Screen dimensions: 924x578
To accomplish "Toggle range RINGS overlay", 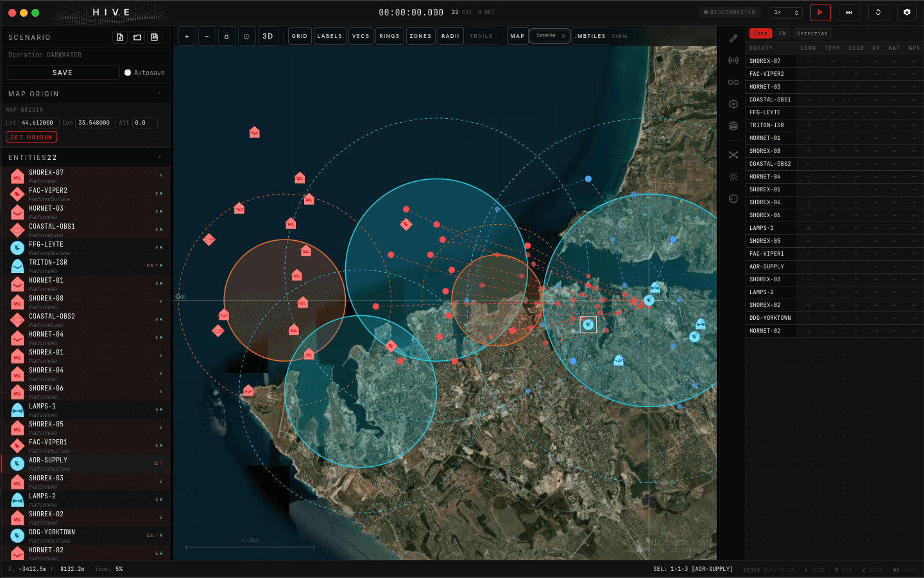I will pos(389,36).
